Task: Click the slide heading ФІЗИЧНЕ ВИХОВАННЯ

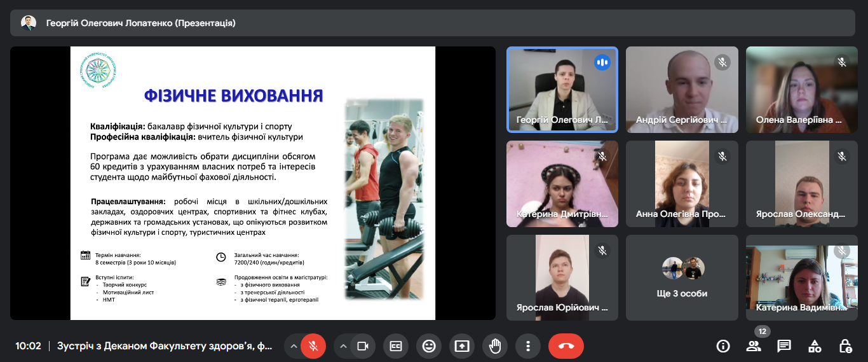Action: tap(234, 97)
